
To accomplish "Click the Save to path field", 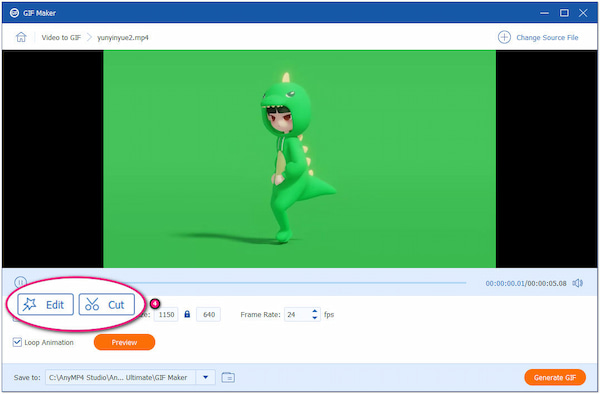I will point(121,377).
